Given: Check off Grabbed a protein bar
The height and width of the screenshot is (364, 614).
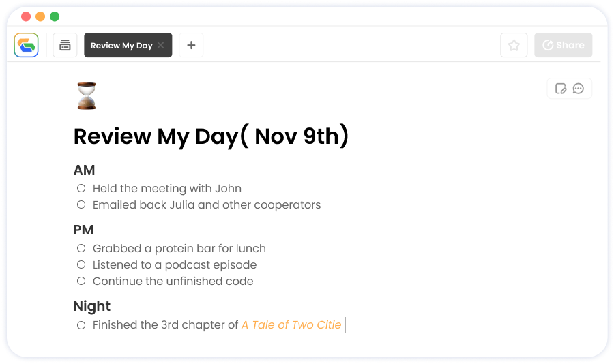Looking at the screenshot, I should tap(81, 248).
